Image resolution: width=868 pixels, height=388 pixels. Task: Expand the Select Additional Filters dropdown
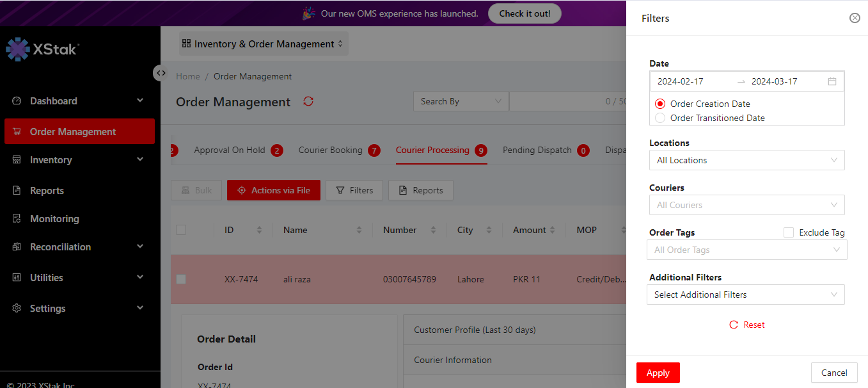(x=745, y=295)
